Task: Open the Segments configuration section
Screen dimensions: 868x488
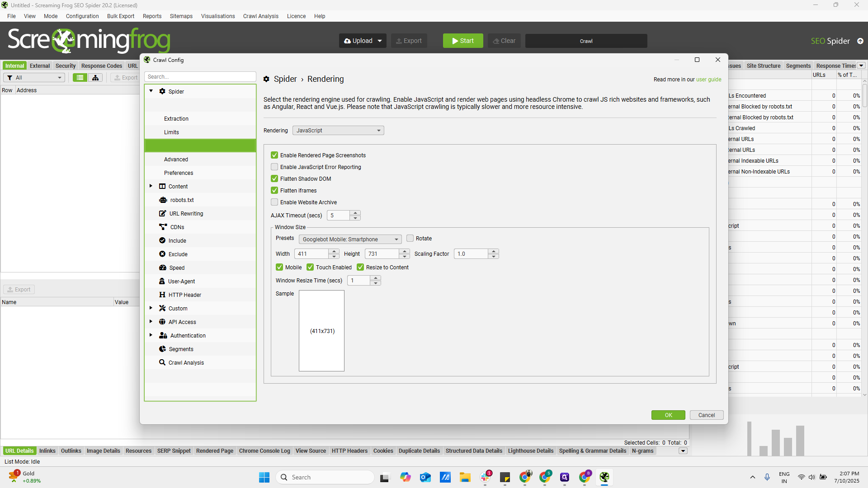Action: tap(181, 349)
